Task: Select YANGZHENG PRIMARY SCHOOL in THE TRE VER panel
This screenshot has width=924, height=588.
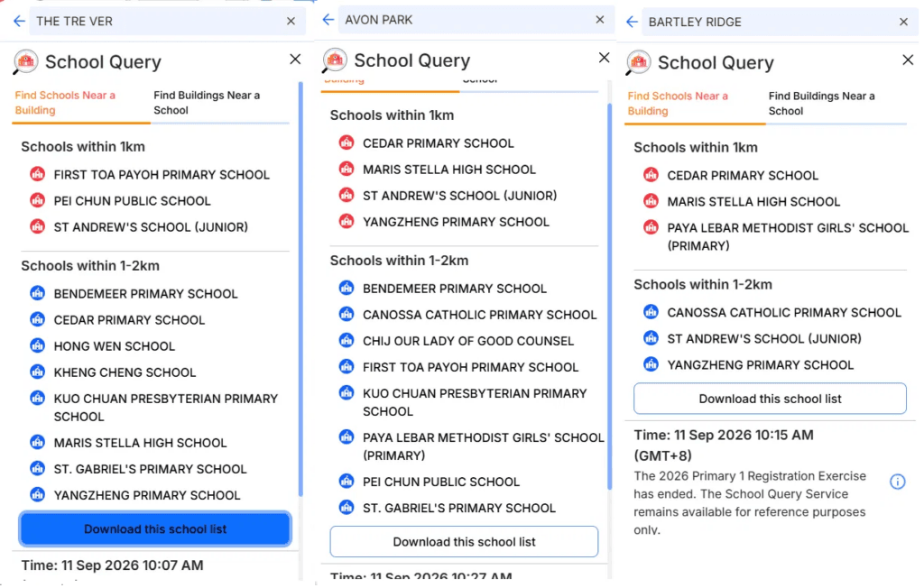Action: click(147, 495)
